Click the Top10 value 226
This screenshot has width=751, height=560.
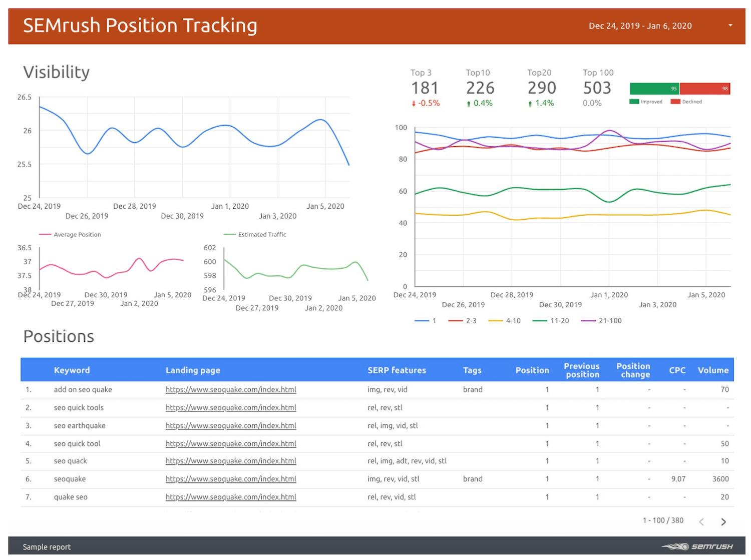click(x=480, y=88)
